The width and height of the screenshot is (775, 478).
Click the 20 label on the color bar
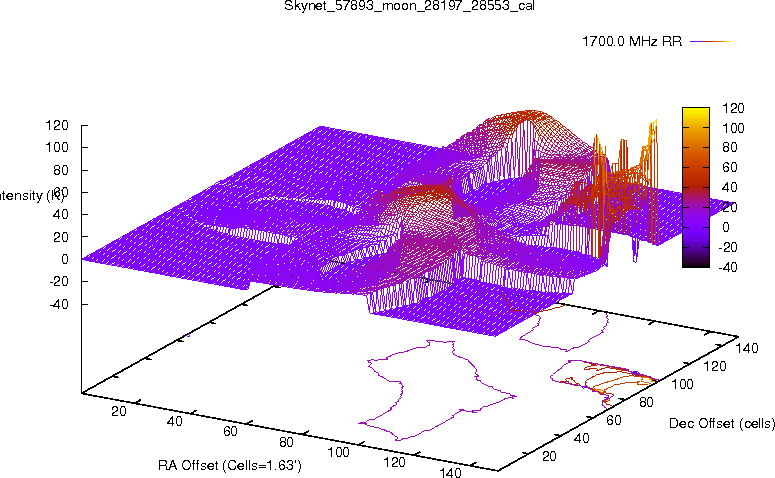[x=730, y=207]
